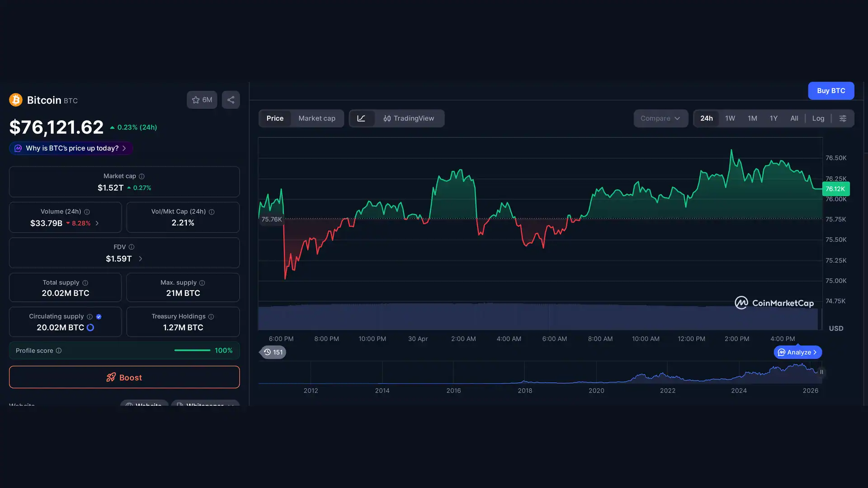
Task: Click the 1.27M BTC treasury holdings value
Action: click(x=183, y=328)
